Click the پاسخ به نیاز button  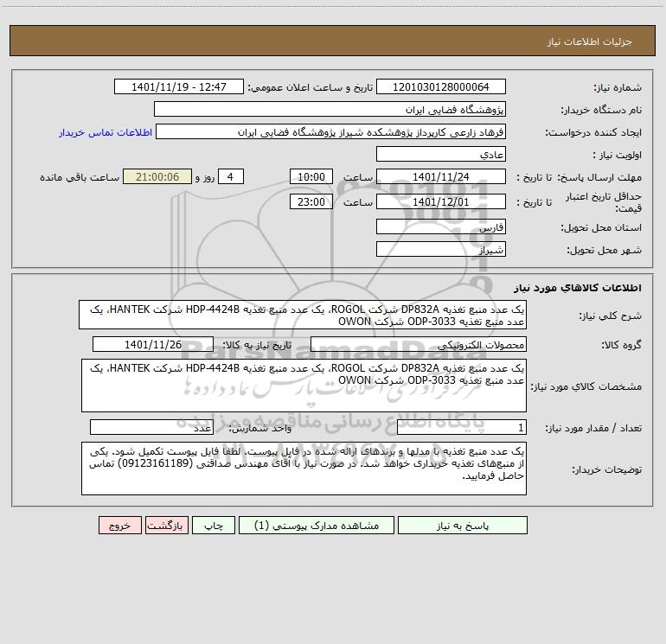tap(463, 525)
